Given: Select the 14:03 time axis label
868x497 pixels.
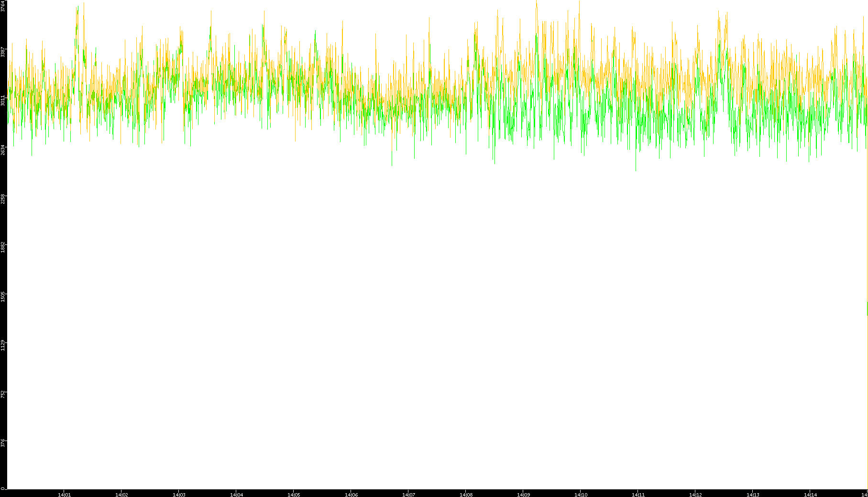Looking at the screenshot, I should [179, 495].
